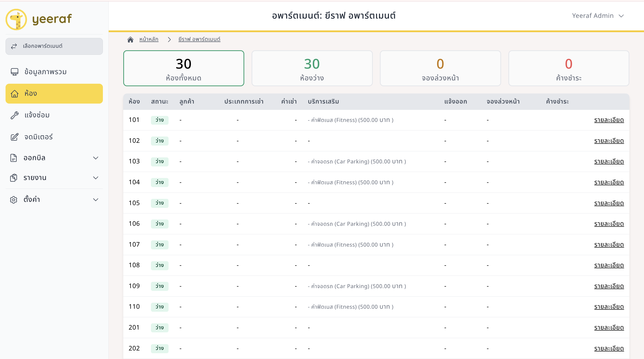Click the house icon beside ห้อง menu
Viewport: 644px width, 359px height.
(15, 94)
